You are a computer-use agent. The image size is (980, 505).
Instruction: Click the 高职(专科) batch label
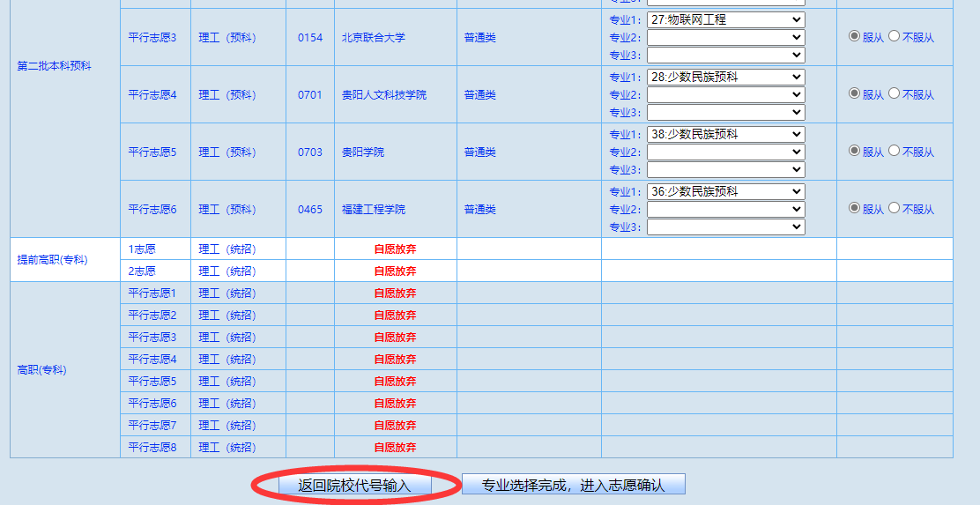coord(41,370)
